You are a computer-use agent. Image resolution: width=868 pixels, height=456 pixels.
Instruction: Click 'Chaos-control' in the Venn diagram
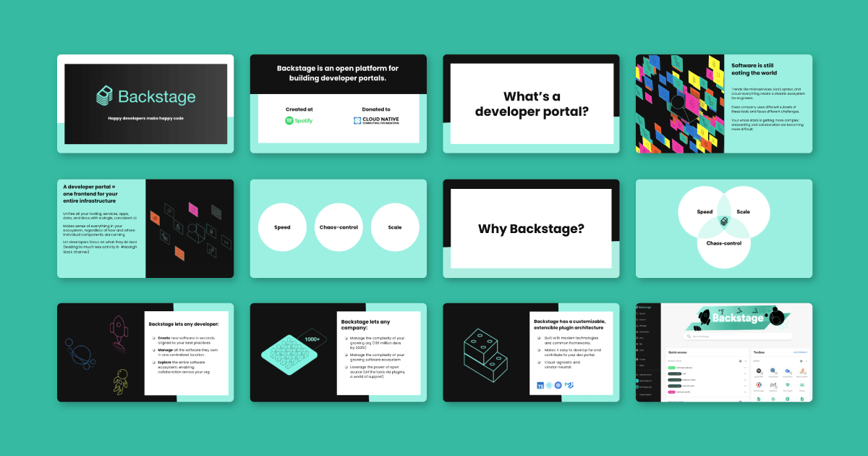(724, 243)
